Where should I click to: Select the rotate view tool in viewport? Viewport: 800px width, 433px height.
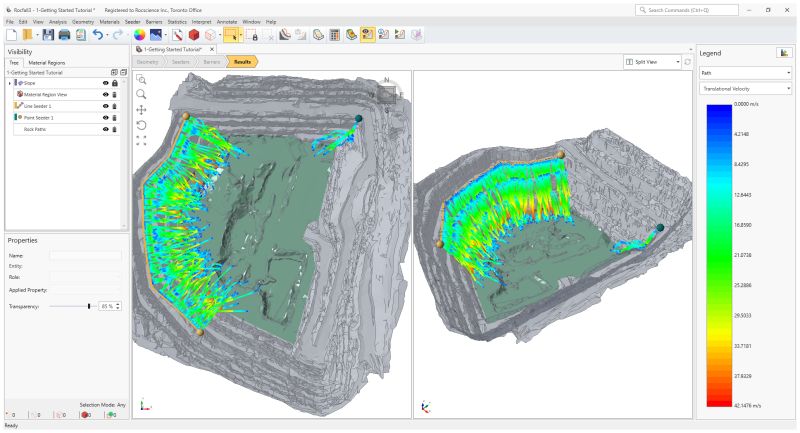[141, 125]
